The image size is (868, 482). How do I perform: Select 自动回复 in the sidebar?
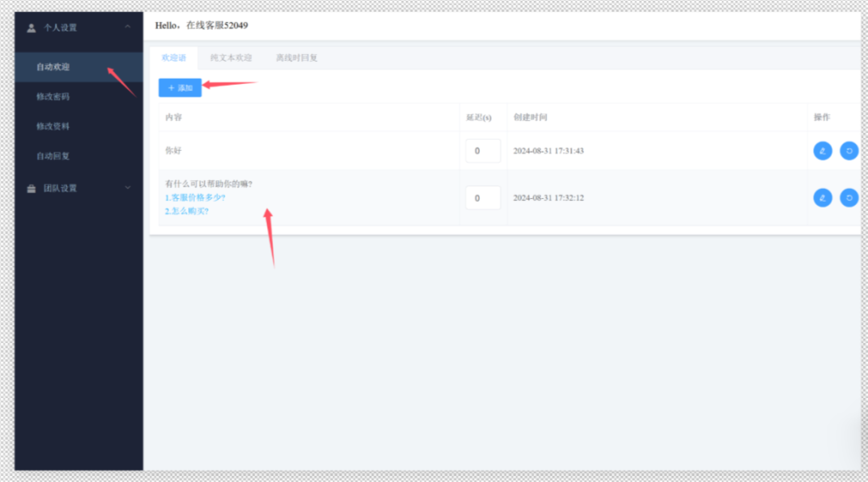pyautogui.click(x=53, y=156)
